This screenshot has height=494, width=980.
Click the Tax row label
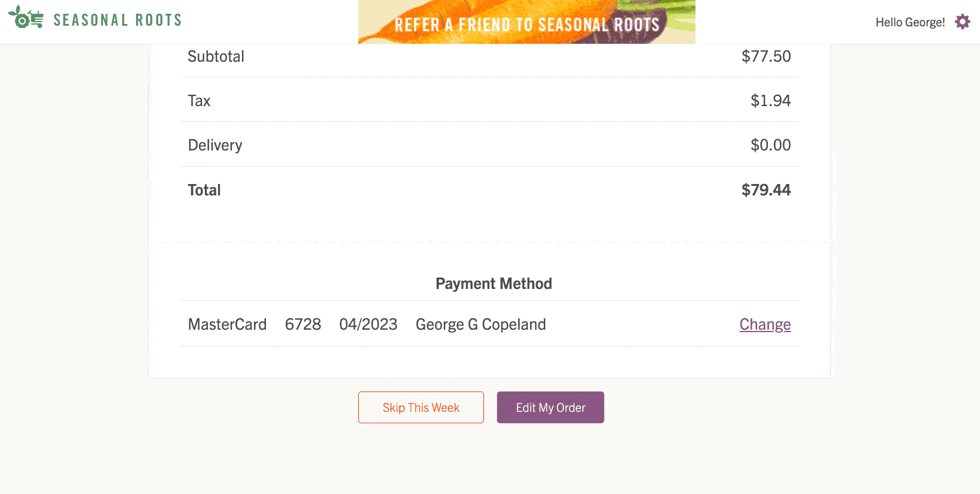(x=199, y=101)
